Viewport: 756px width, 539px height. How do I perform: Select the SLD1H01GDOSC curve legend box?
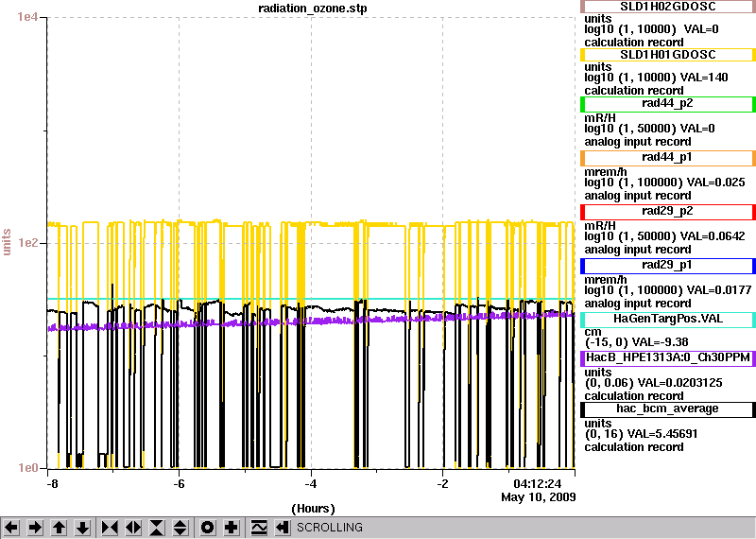[x=668, y=55]
